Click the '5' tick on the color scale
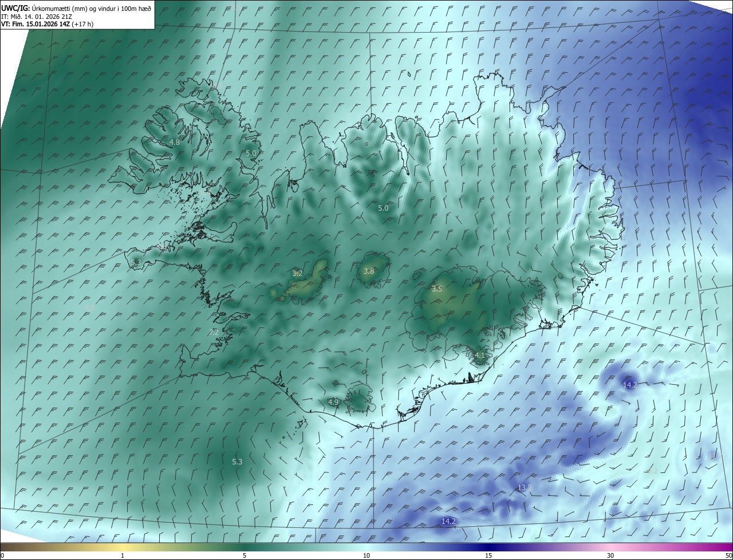The height and width of the screenshot is (560, 733). [x=245, y=555]
